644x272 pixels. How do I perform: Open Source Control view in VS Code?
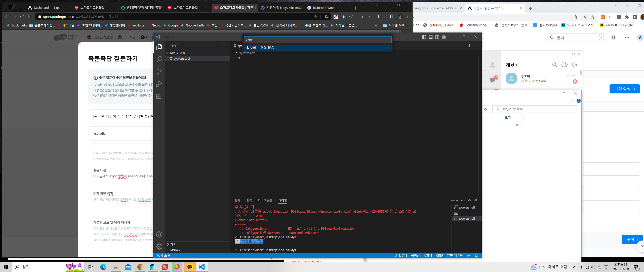pos(159,72)
